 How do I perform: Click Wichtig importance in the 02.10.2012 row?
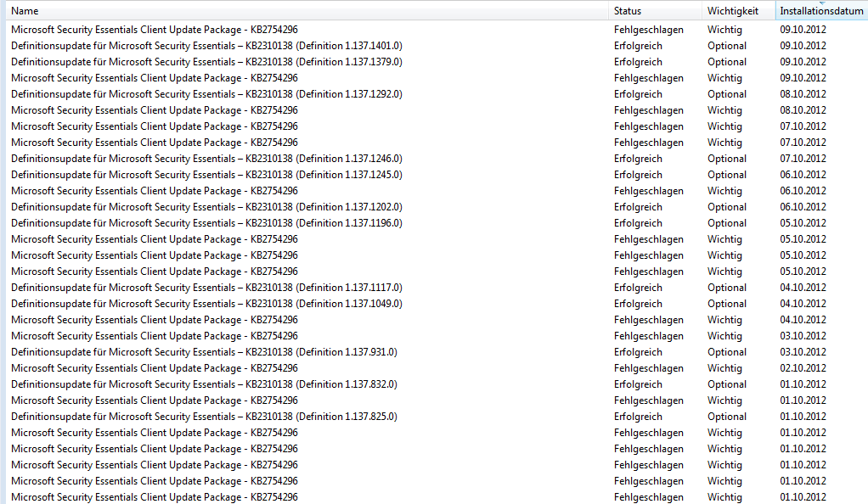point(724,368)
